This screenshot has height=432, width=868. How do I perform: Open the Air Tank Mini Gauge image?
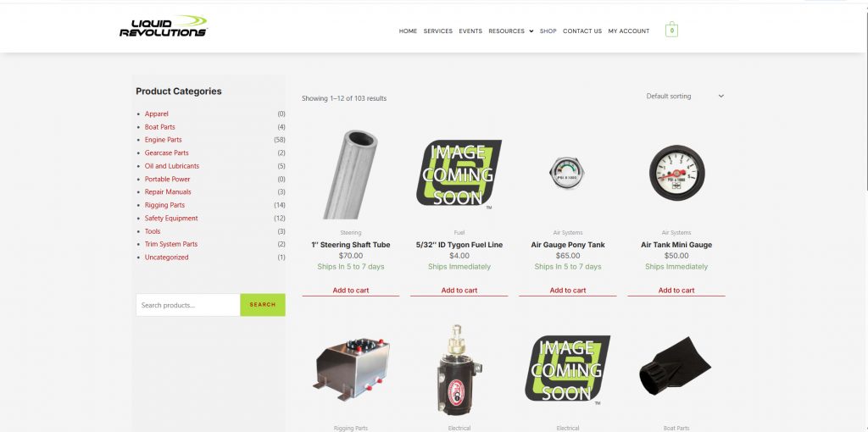676,173
